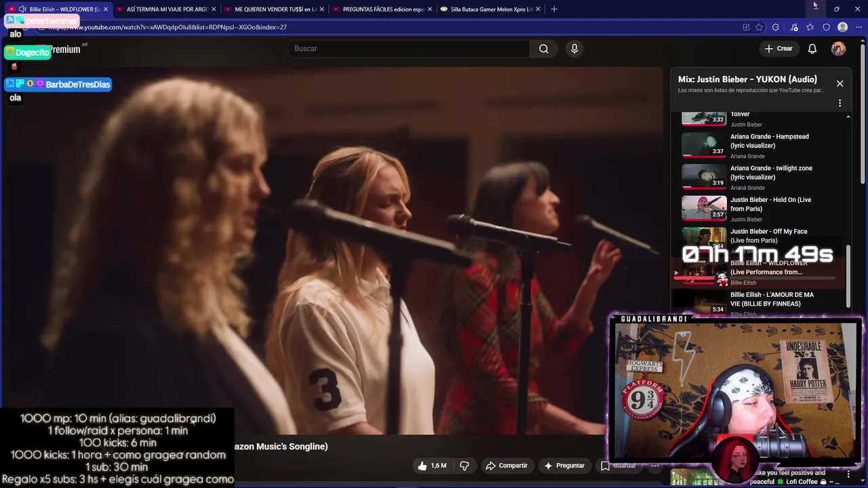Click the split screen icon in address bar
Image resolution: width=868 pixels, height=488 pixels.
pyautogui.click(x=746, y=27)
